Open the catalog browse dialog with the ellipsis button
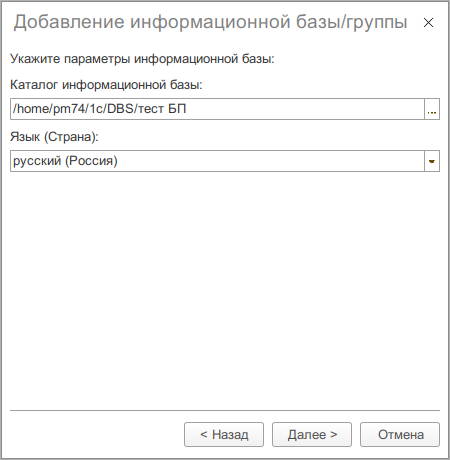The height and width of the screenshot is (460, 450). click(x=432, y=109)
